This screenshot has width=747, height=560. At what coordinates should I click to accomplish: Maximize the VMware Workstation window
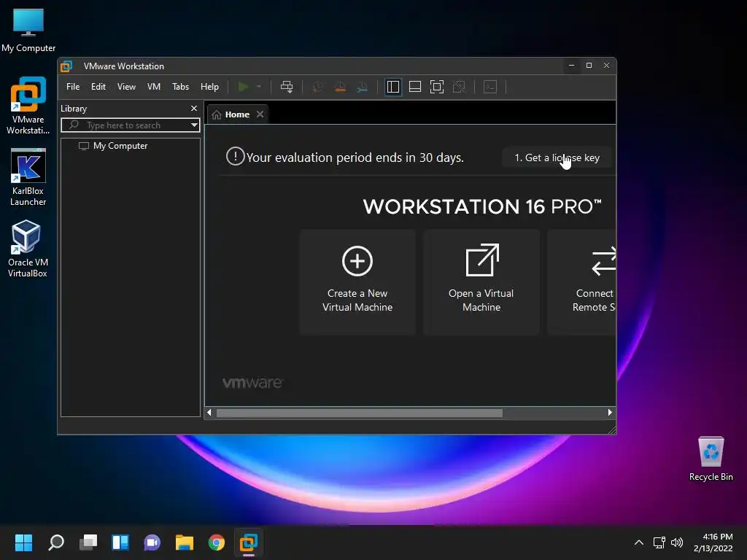click(589, 65)
